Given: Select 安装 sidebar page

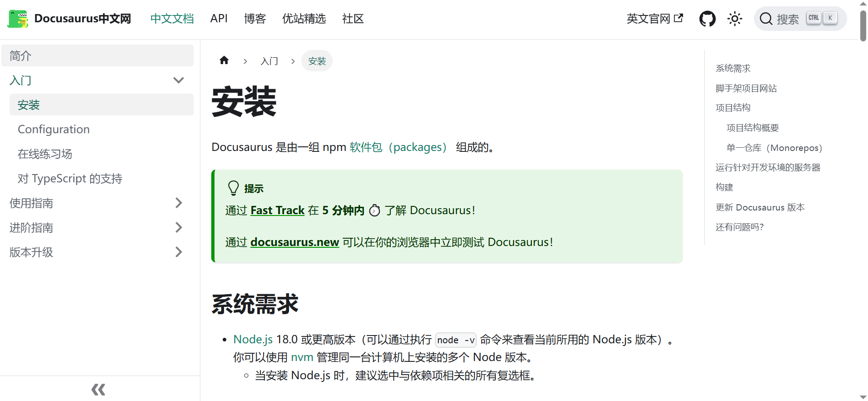Looking at the screenshot, I should point(101,105).
